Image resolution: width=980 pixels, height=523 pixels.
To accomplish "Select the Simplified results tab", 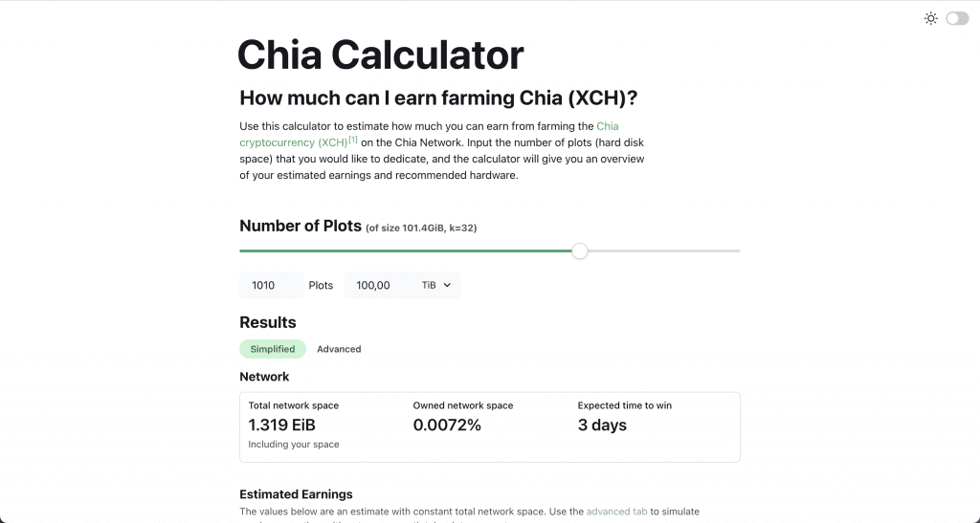I will 273,349.
